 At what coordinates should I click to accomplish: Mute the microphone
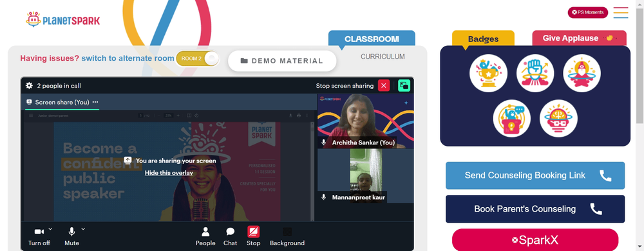point(72,237)
